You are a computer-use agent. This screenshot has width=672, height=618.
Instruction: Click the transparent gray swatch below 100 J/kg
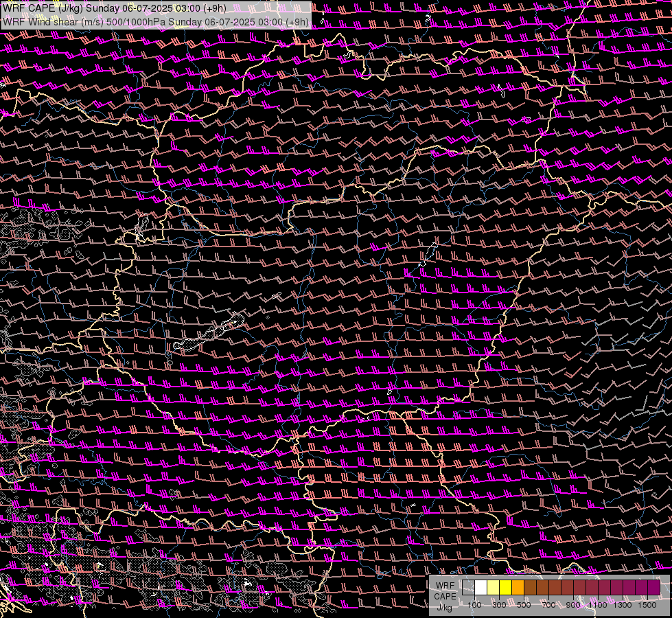[x=468, y=588]
